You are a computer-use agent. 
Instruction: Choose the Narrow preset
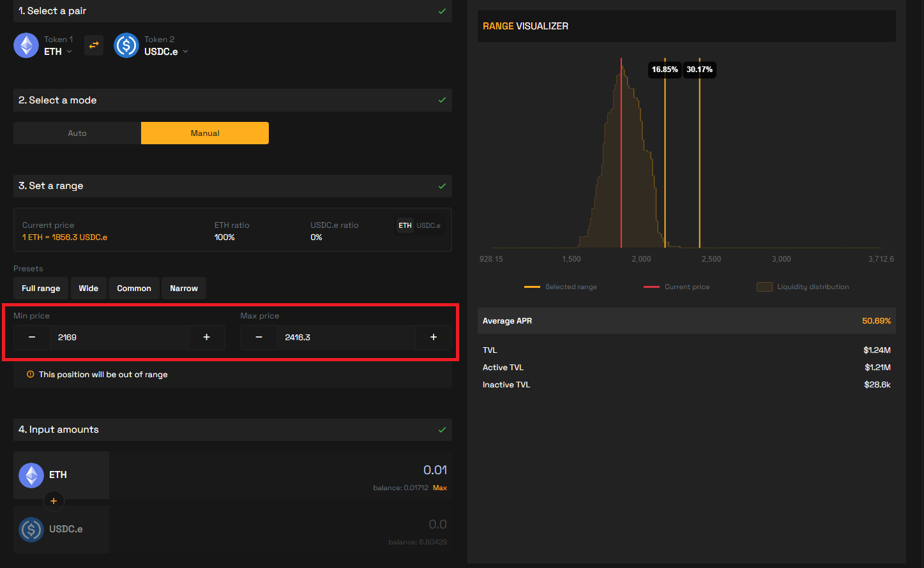pyautogui.click(x=184, y=288)
